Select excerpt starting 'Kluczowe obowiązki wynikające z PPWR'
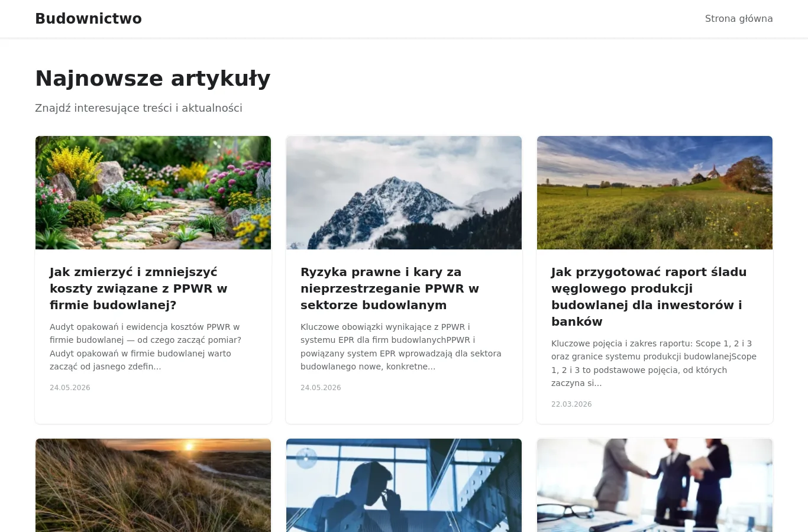This screenshot has width=808, height=532. tap(401, 346)
